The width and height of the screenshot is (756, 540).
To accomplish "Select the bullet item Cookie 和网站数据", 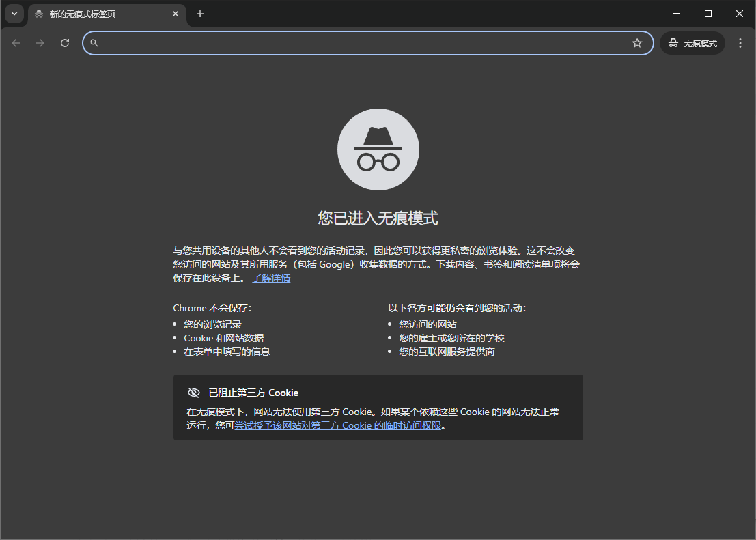I will pos(223,337).
